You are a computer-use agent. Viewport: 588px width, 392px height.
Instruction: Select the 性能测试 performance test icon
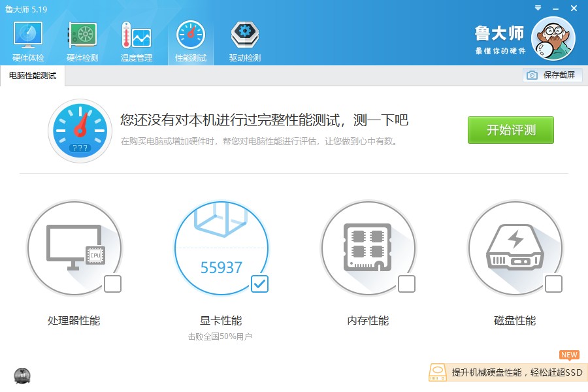tap(190, 39)
